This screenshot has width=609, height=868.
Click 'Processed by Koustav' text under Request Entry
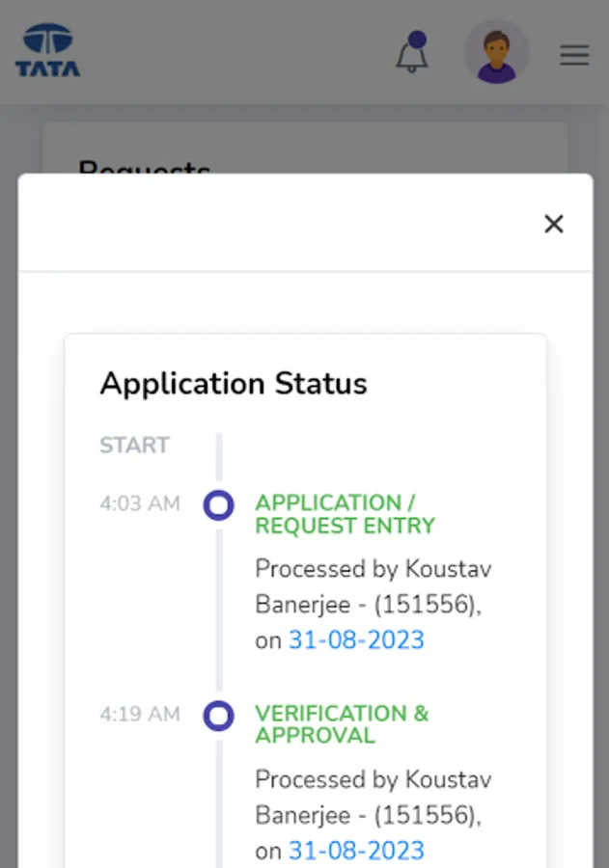(x=373, y=569)
